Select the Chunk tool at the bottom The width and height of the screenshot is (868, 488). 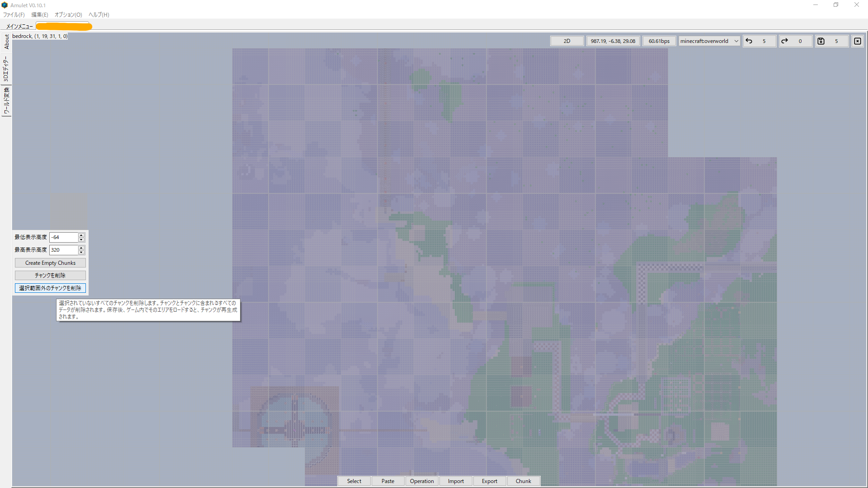pyautogui.click(x=523, y=481)
